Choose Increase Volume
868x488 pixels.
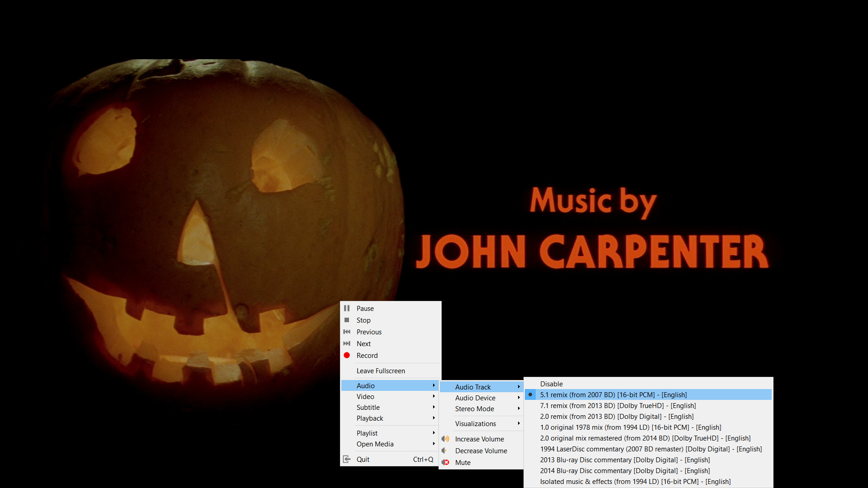(481, 439)
